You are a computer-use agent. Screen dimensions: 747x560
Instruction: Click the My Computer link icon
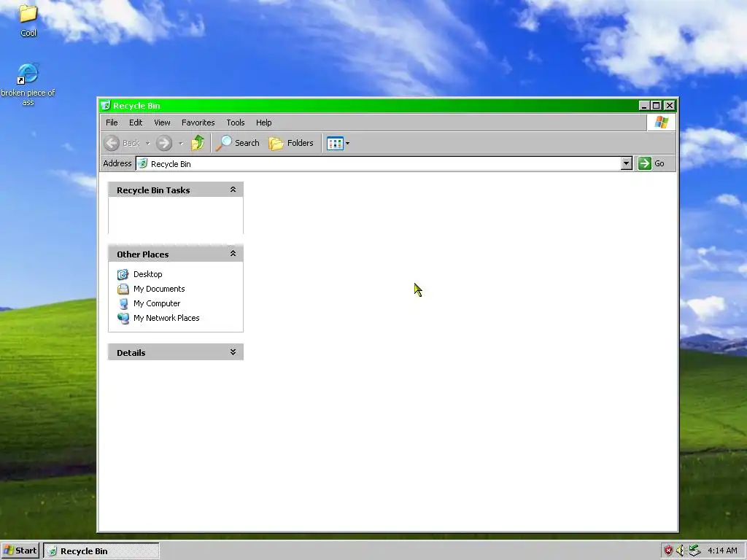[x=123, y=304]
